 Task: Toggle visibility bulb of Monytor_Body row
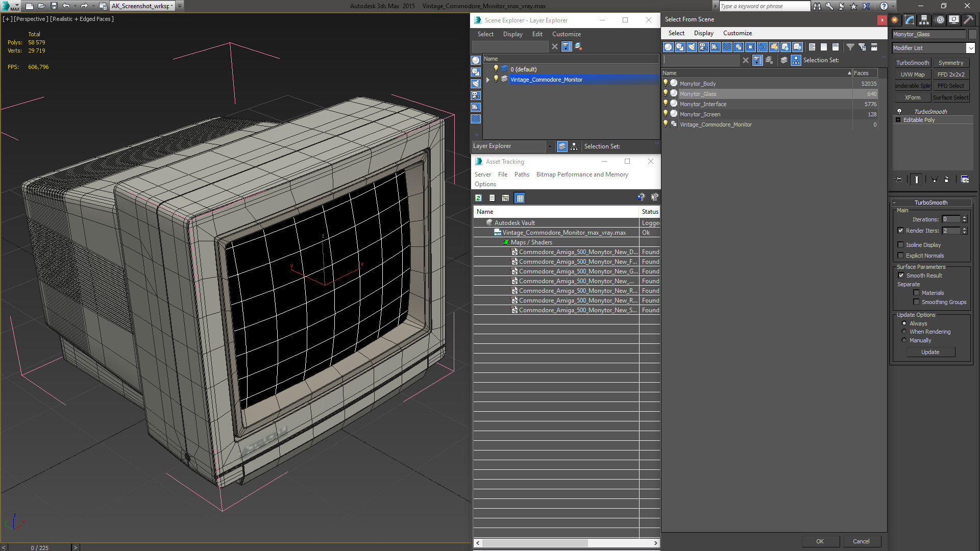666,83
